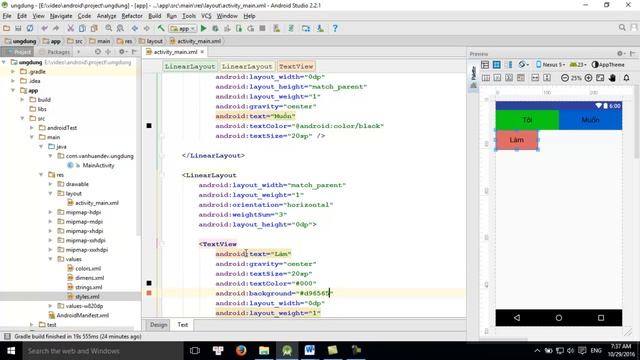Toggle blueprint view in Preview toolbar
640x360 pixels.
tap(496, 65)
